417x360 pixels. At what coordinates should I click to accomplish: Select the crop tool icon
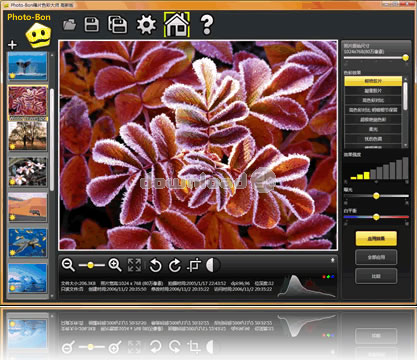(x=194, y=265)
